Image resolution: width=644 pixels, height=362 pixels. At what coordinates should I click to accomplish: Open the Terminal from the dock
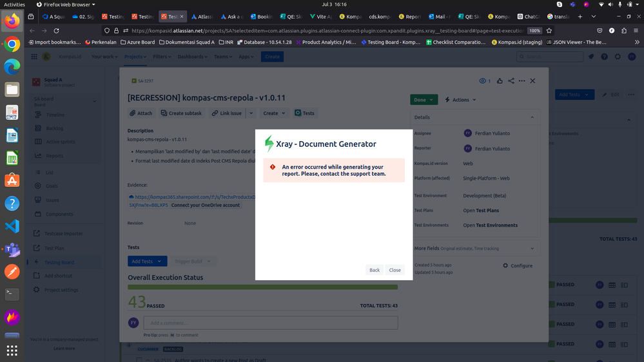point(12,294)
